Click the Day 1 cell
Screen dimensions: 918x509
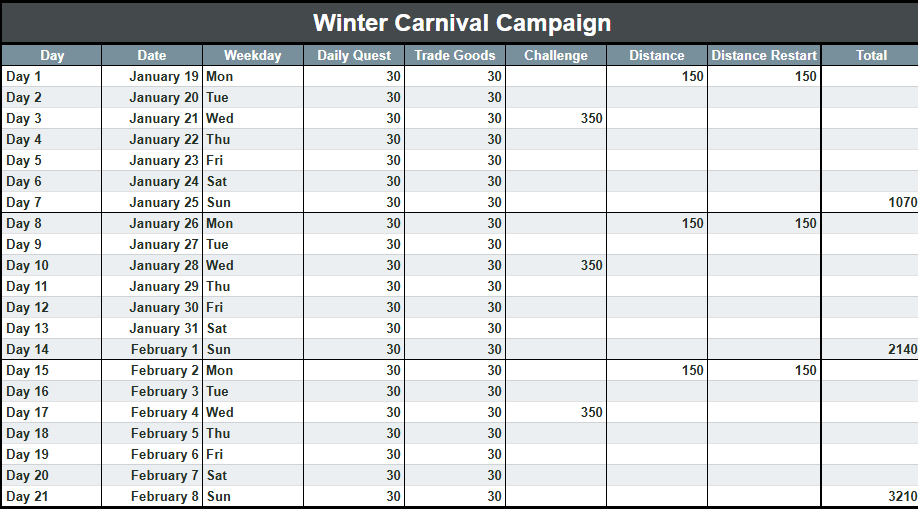pyautogui.click(x=52, y=76)
